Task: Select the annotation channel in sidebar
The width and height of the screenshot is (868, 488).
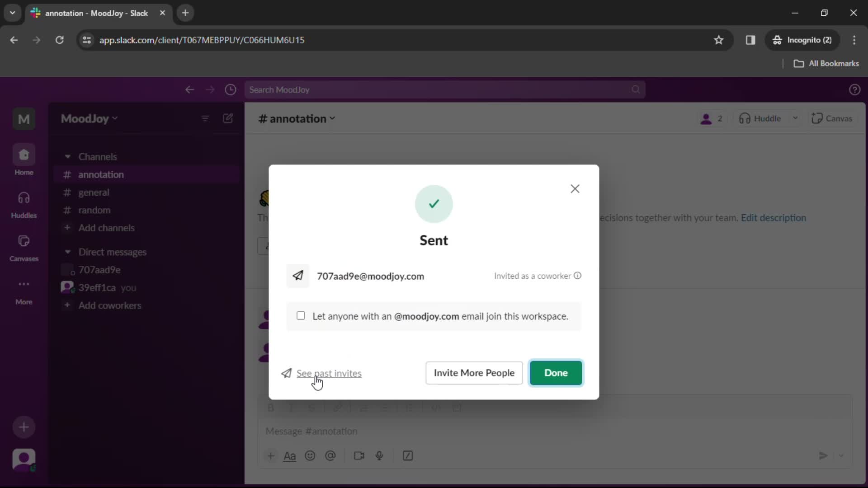Action: click(x=101, y=174)
